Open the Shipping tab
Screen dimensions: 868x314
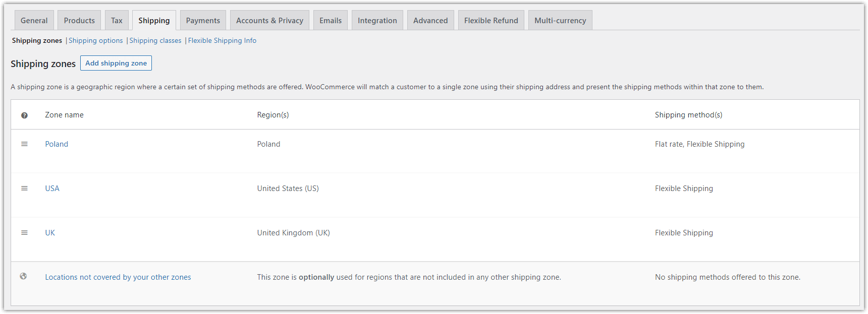pos(154,20)
